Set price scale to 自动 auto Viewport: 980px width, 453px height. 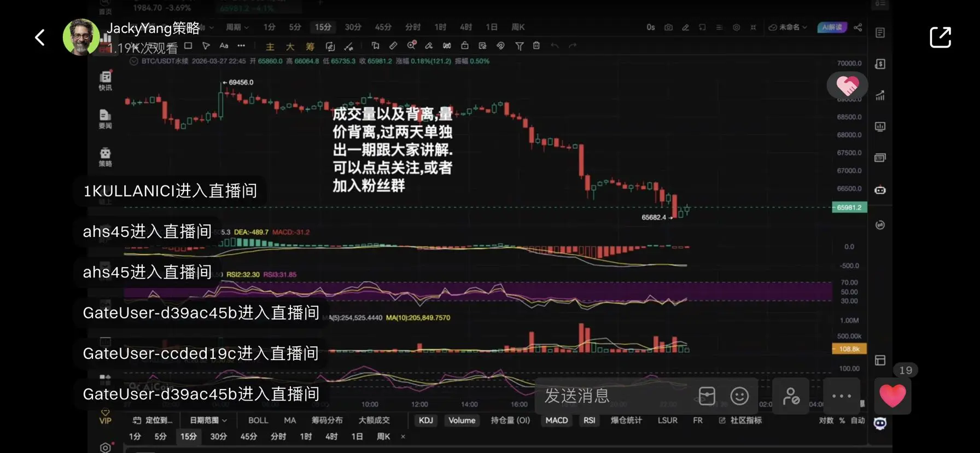click(x=857, y=420)
